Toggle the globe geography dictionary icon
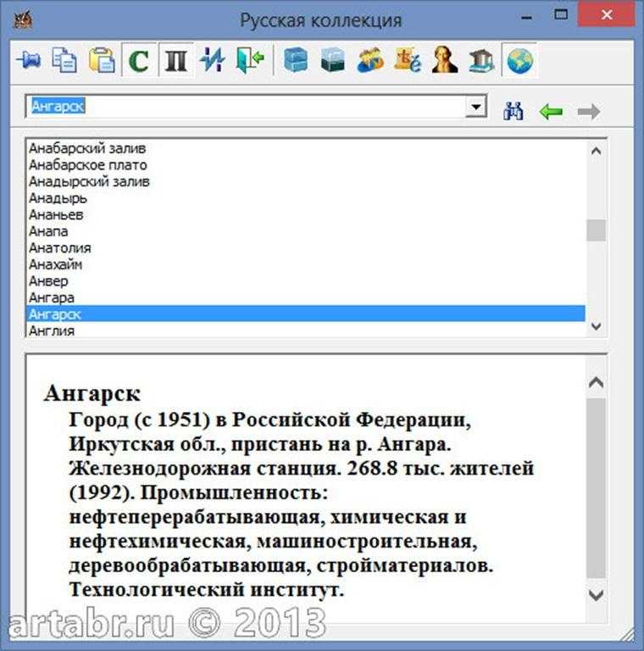The height and width of the screenshot is (651, 644). click(x=519, y=60)
